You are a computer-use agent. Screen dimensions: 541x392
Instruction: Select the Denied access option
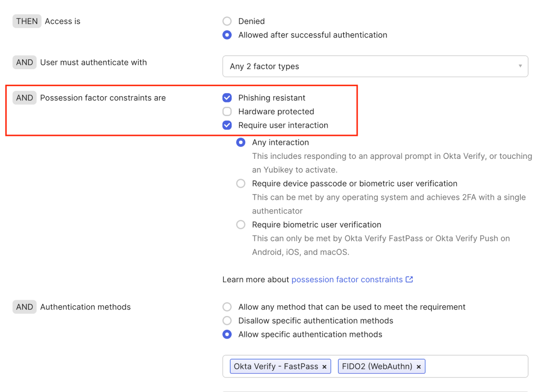(227, 21)
